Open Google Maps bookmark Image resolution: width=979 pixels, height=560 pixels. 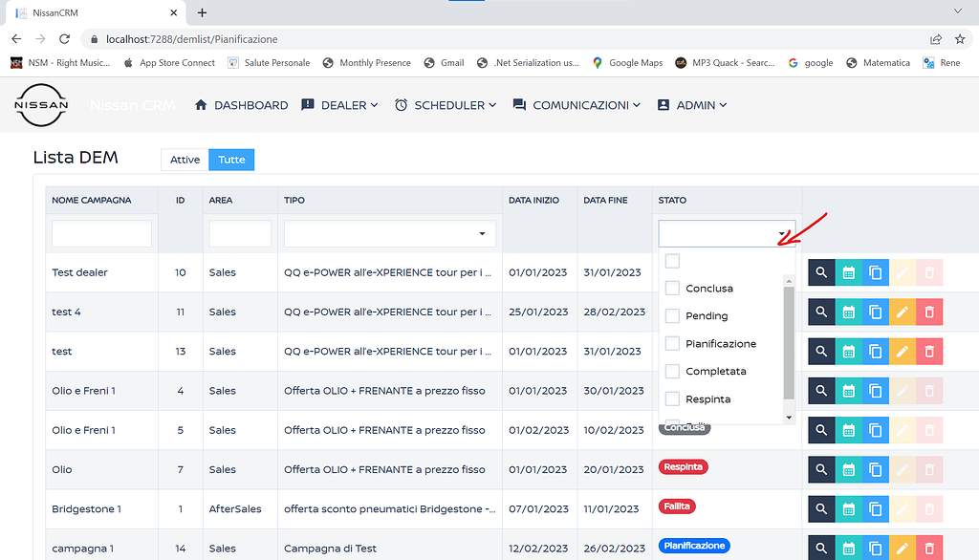(627, 62)
